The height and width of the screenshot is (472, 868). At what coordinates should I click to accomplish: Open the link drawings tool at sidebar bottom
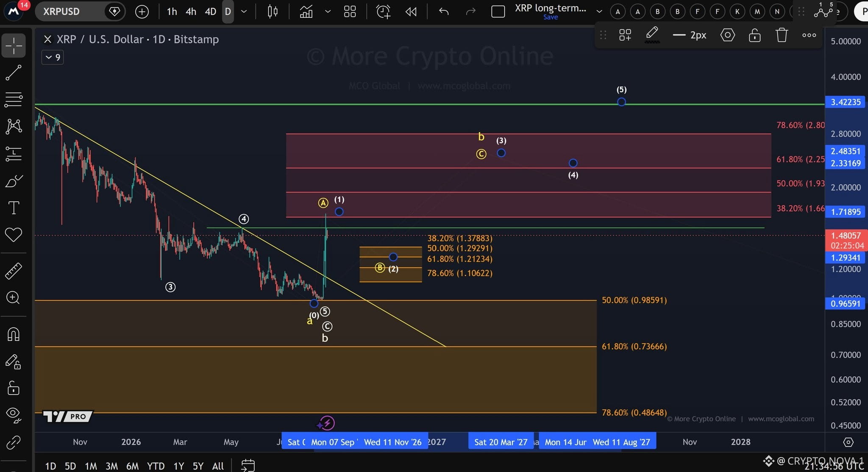pos(14,442)
